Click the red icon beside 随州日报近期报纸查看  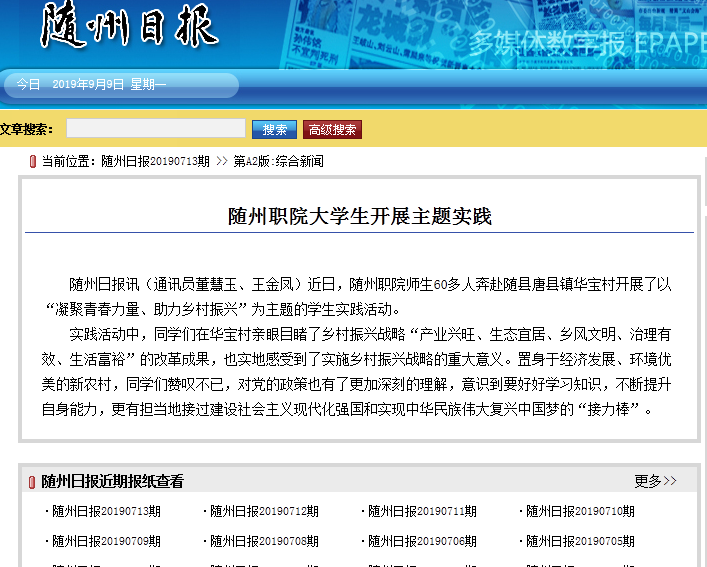[32, 482]
